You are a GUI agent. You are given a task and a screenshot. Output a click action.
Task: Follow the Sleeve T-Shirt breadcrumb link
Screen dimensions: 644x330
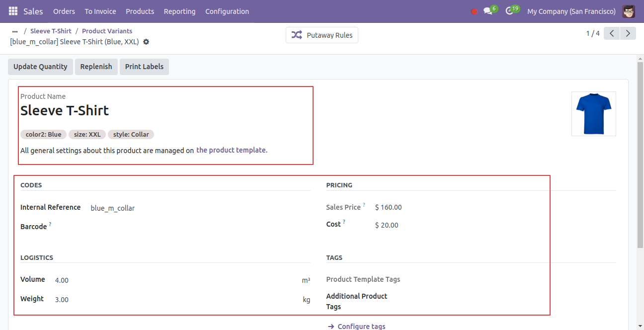[x=51, y=31]
